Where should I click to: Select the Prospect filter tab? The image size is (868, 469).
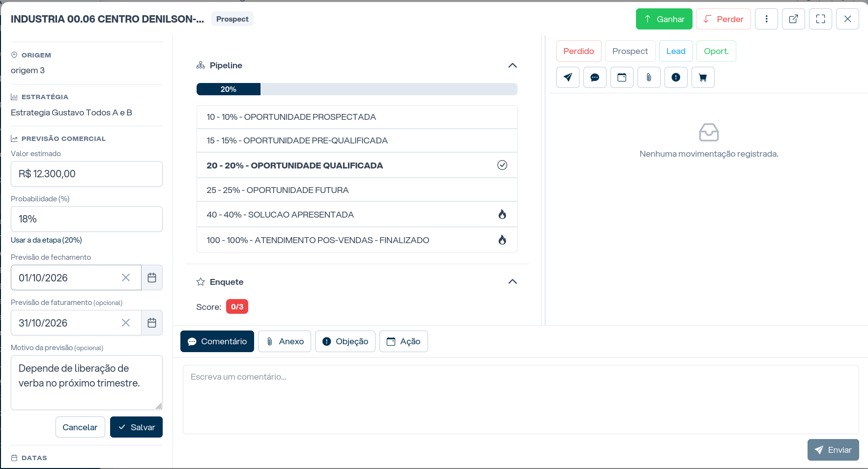pyautogui.click(x=630, y=51)
